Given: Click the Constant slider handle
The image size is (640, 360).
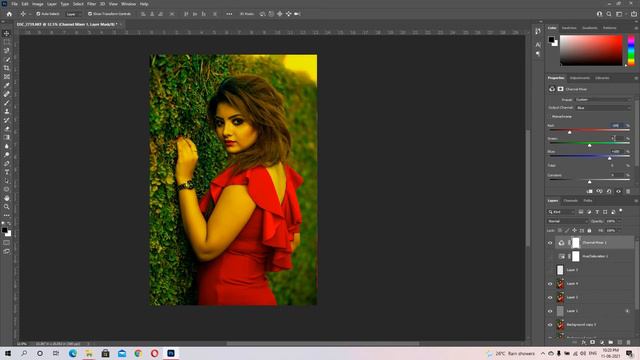Looking at the screenshot, I should pyautogui.click(x=589, y=182).
